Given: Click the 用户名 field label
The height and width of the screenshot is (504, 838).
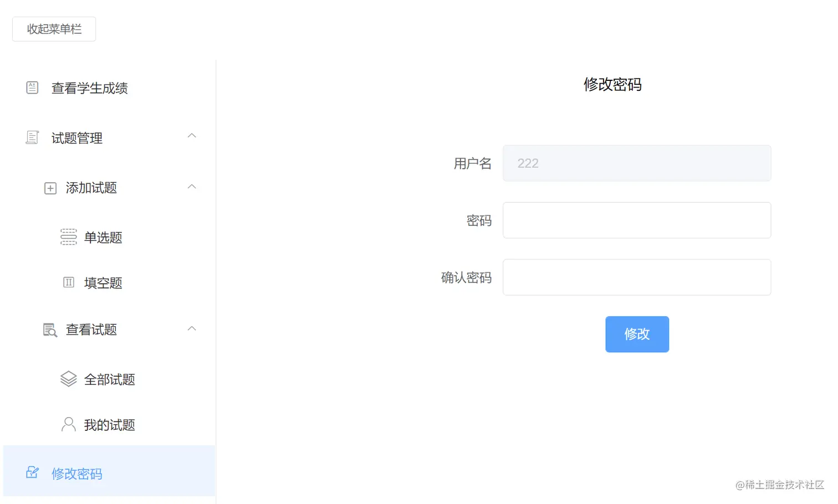Looking at the screenshot, I should pos(473,163).
